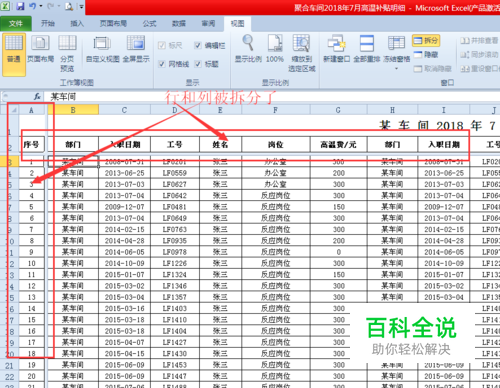
Task: Click cell containing LF1226
Action: click(x=175, y=263)
